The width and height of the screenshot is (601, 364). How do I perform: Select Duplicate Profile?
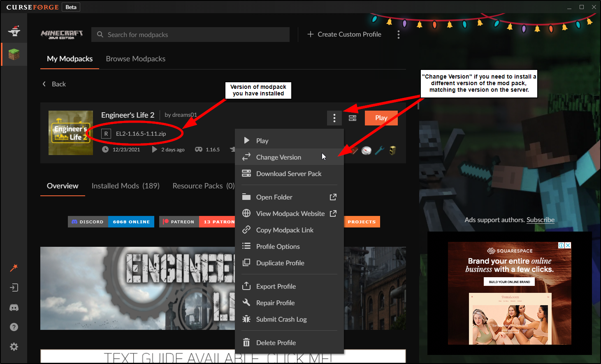coord(289,263)
